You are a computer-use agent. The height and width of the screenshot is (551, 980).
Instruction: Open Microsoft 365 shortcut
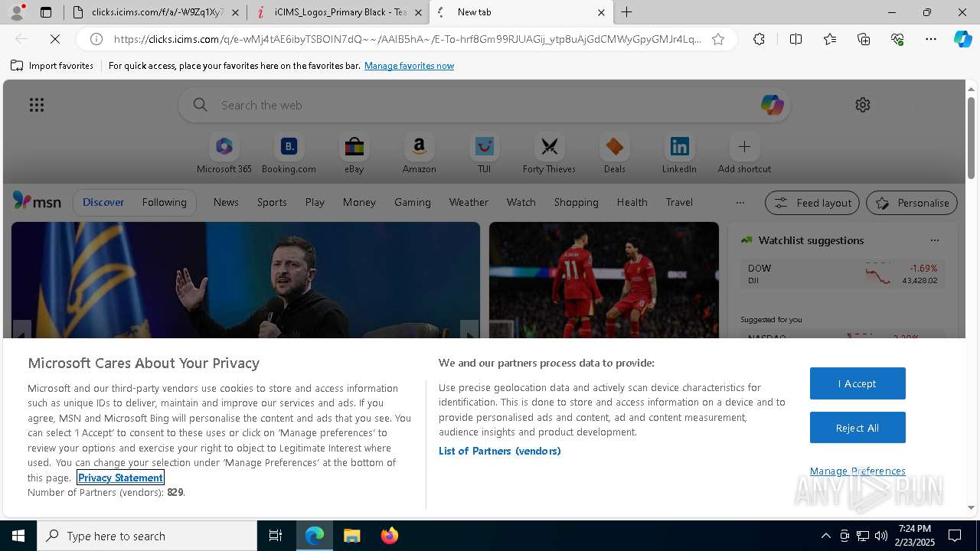point(224,154)
